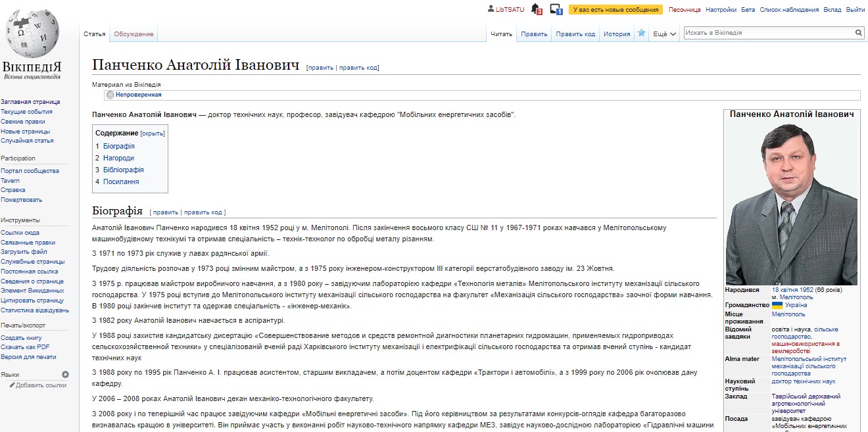Click Добавить ссылки languages link
868x432 pixels.
(x=41, y=385)
